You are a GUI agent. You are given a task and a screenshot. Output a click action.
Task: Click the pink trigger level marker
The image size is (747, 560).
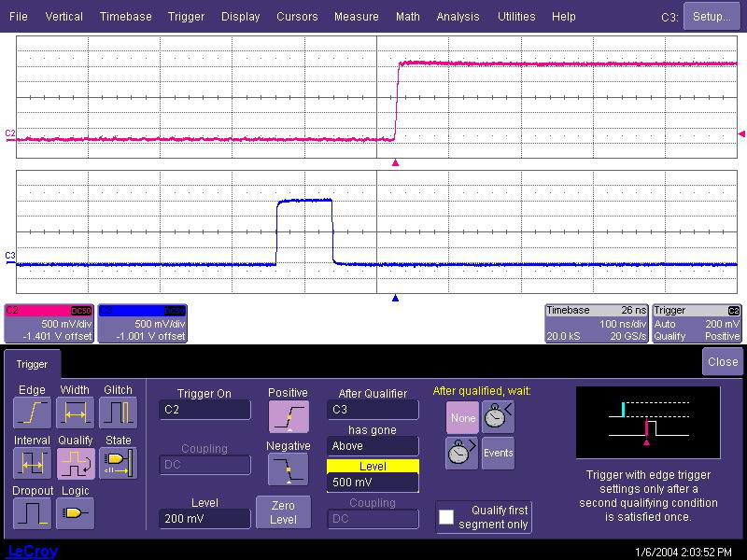coord(741,134)
